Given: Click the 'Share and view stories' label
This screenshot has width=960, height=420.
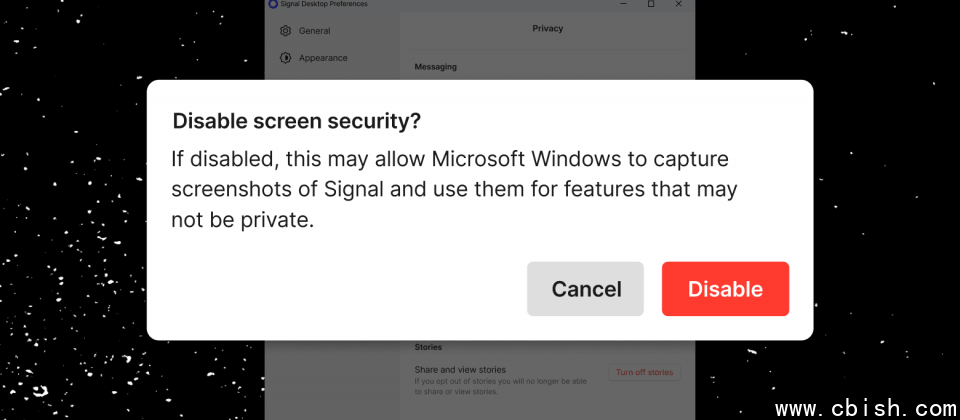Looking at the screenshot, I should click(460, 370).
